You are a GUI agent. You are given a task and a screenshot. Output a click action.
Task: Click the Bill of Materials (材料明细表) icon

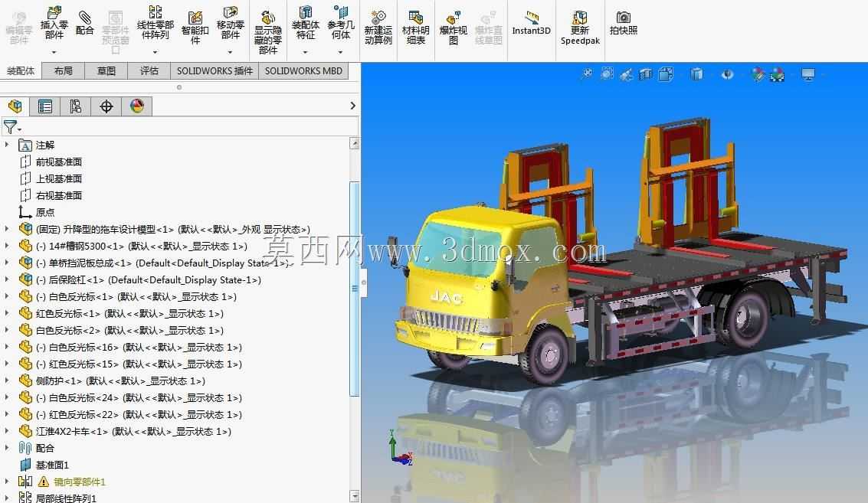416,27
